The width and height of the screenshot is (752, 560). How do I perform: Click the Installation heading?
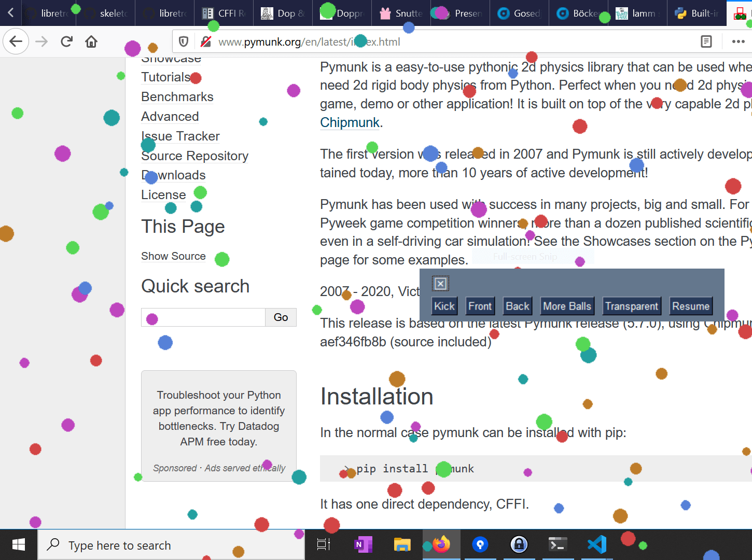click(377, 397)
